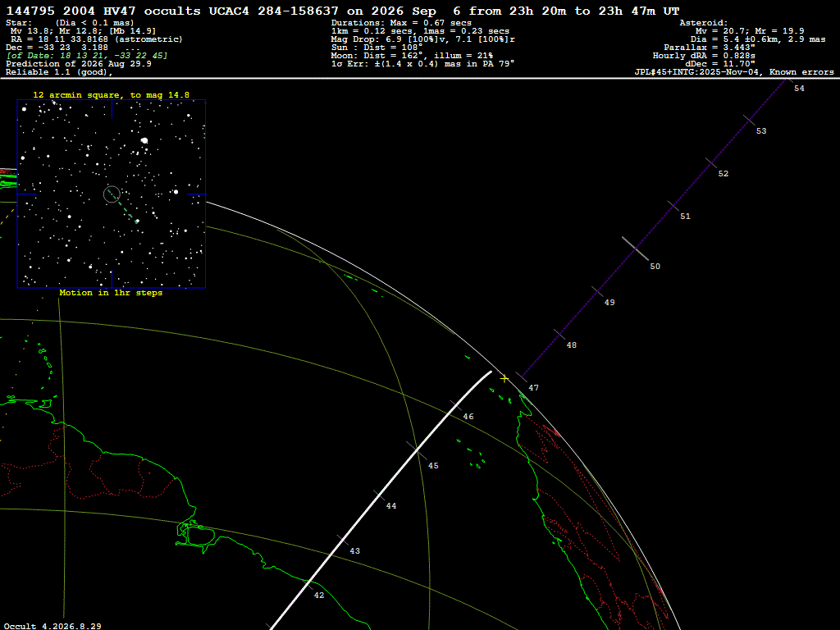Screen dimensions: 840x630
Task: Select the minute 45 tick on the white path
Action: pyautogui.click(x=417, y=450)
